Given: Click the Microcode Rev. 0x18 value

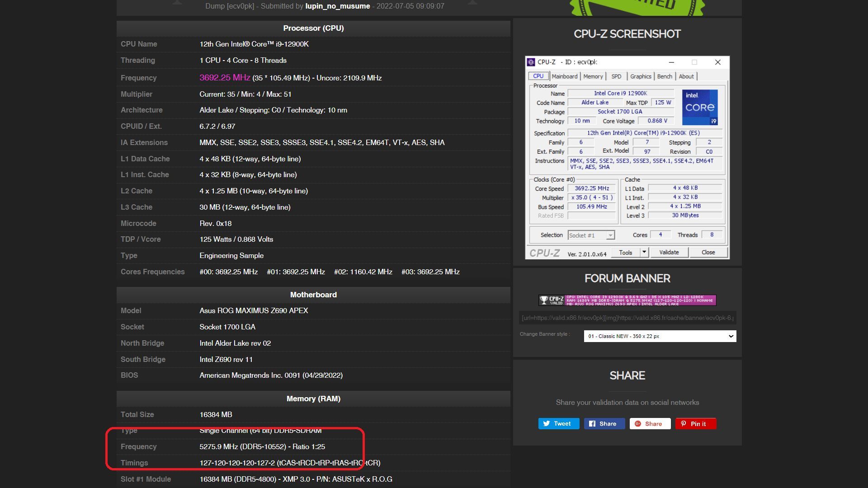Looking at the screenshot, I should point(216,224).
